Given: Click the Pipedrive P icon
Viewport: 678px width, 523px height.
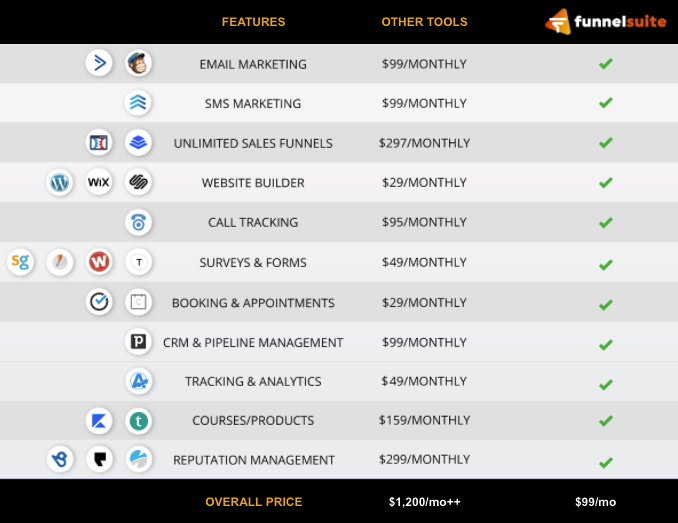Looking at the screenshot, I should 138,342.
